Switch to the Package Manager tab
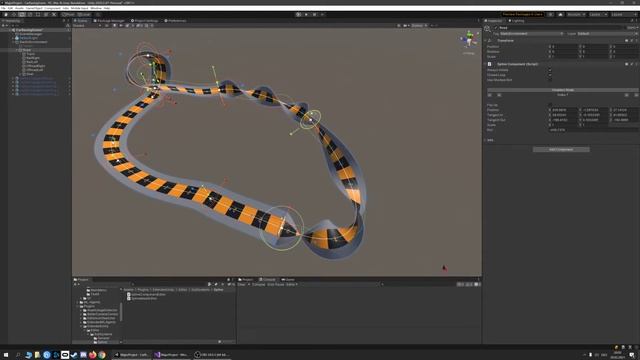The width and height of the screenshot is (640, 360). (x=109, y=20)
